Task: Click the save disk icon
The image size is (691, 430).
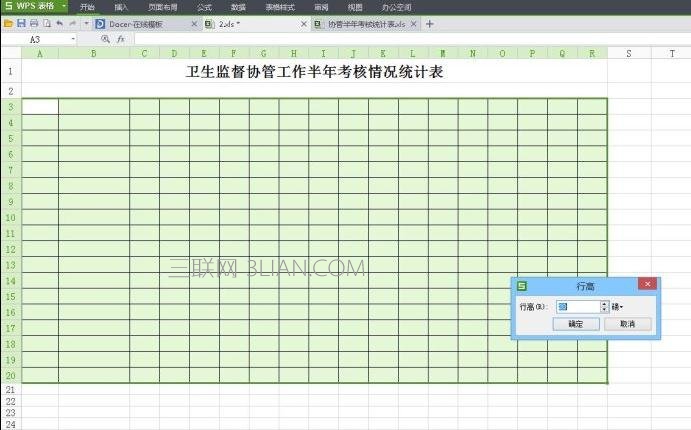Action: (x=21, y=23)
